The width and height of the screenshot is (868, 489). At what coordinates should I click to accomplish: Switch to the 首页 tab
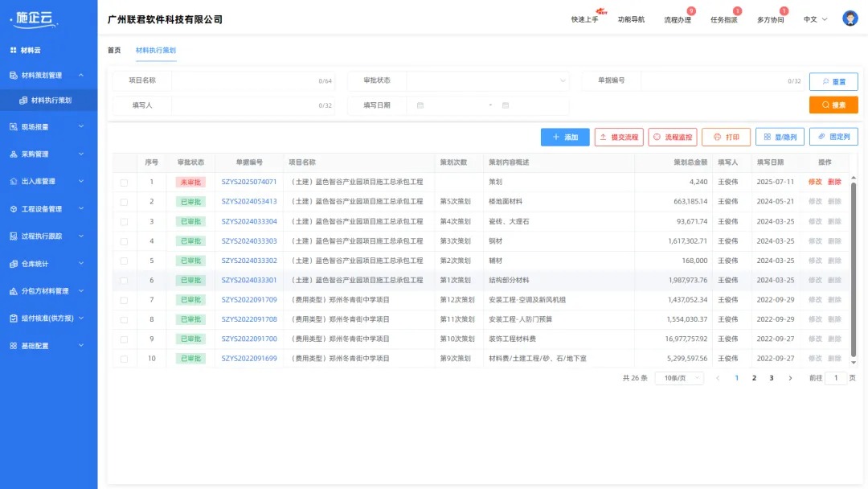click(113, 50)
